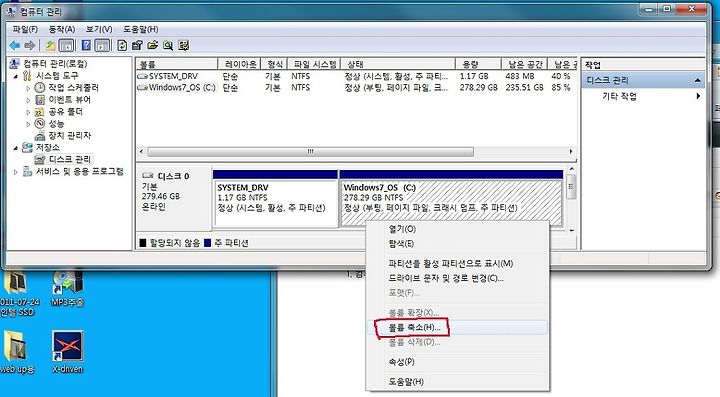Screen dimensions: 720x397
Task: Toggle the Show/Hide Action Pane toolbar button
Action: [102, 45]
